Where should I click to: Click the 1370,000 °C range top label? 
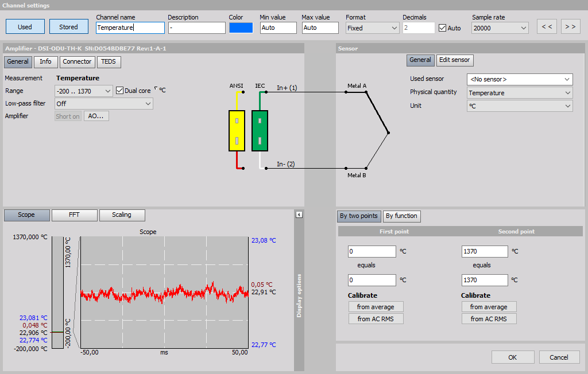pyautogui.click(x=30, y=237)
